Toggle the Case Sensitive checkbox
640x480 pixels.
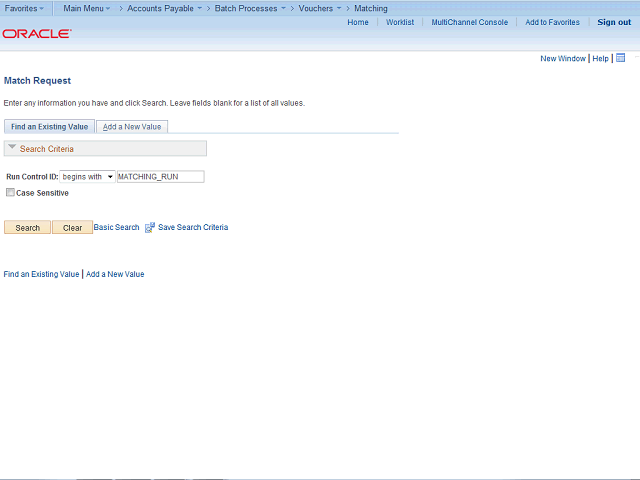click(10, 192)
